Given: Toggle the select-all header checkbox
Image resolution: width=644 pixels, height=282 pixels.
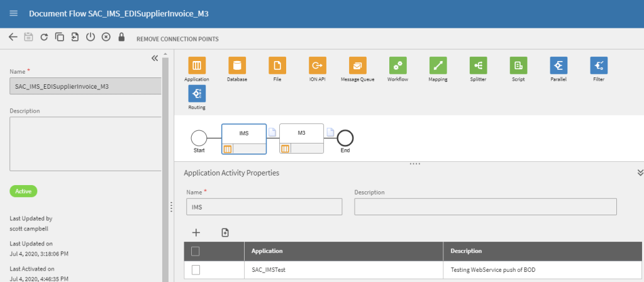Looking at the screenshot, I should click(x=196, y=251).
